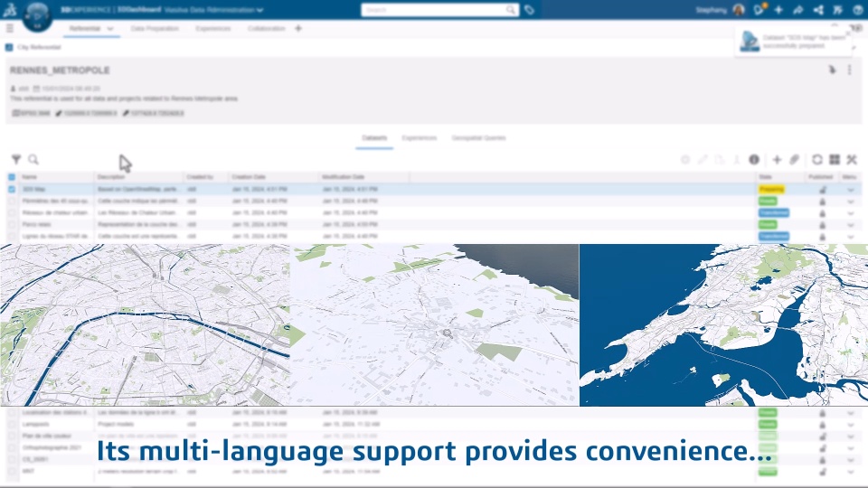
Task: Click the dataset prepared notification message
Action: point(803,42)
